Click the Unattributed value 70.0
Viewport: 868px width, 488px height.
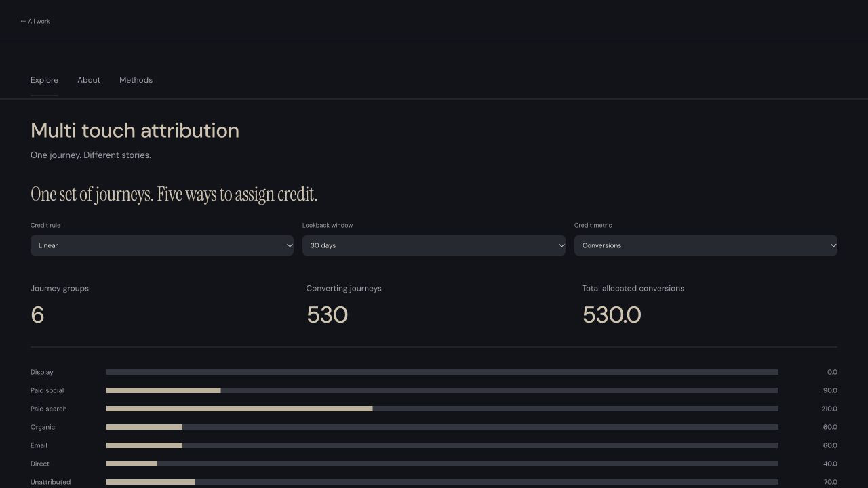[830, 482]
